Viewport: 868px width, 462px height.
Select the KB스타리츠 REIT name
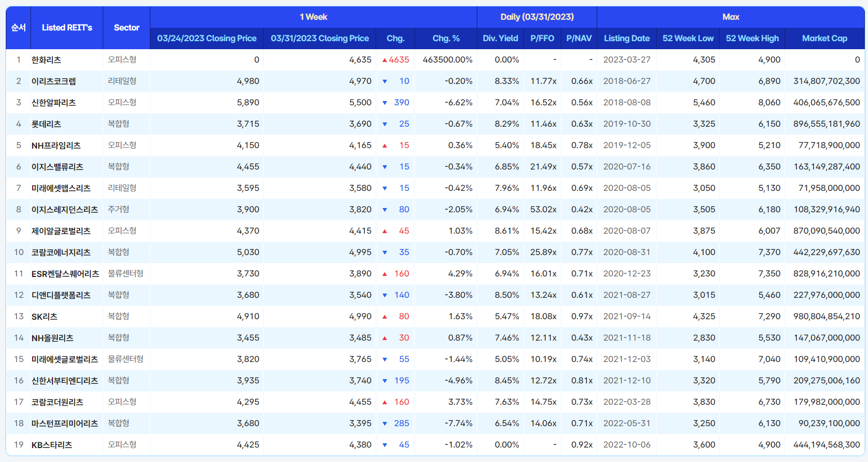tap(52, 445)
